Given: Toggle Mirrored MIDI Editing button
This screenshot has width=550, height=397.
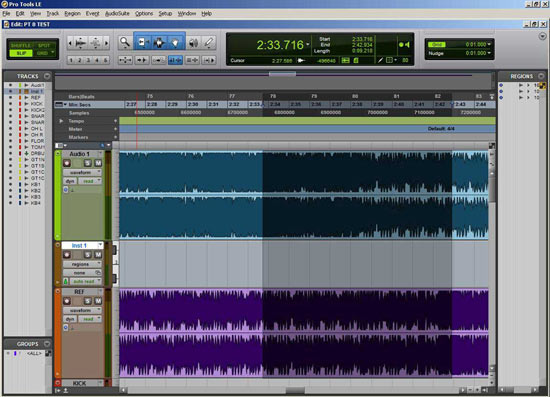Looking at the screenshot, I should tap(159, 60).
